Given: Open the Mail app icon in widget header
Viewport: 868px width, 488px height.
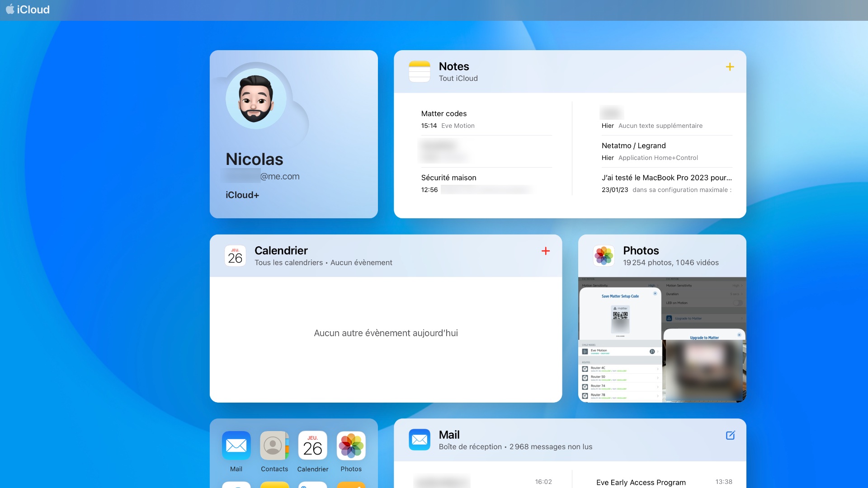Looking at the screenshot, I should [x=419, y=440].
